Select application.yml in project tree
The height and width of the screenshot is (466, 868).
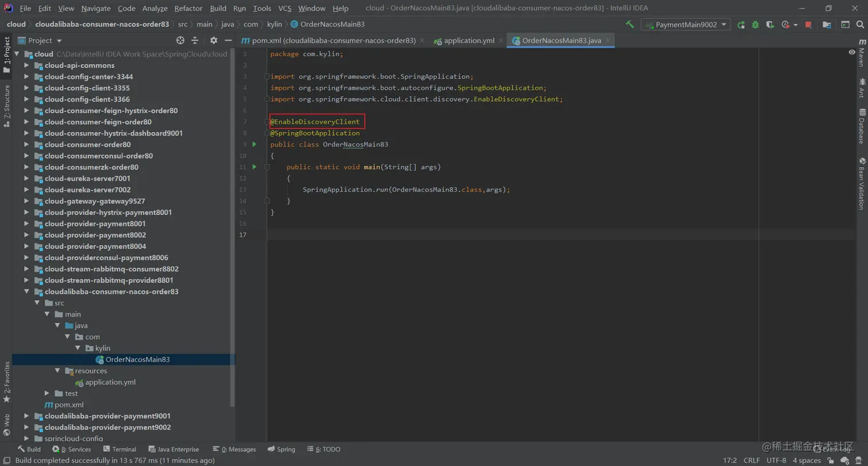[x=110, y=382]
